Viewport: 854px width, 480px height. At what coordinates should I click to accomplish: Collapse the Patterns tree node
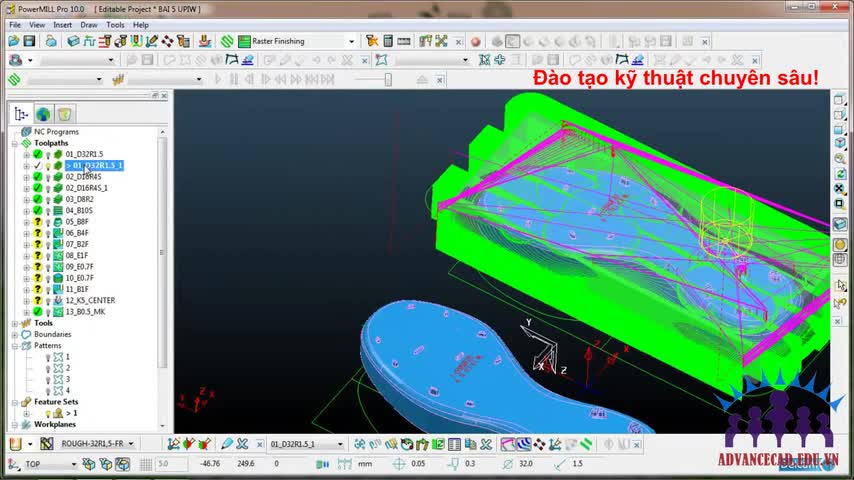point(15,346)
